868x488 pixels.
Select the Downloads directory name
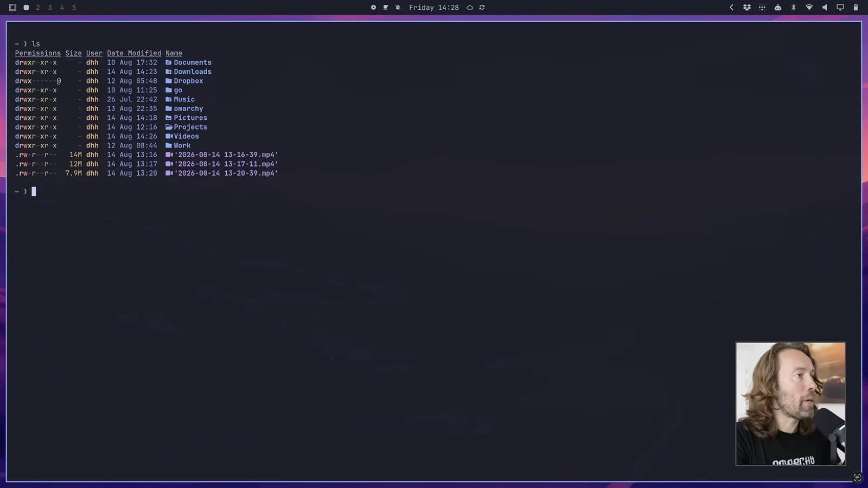193,72
